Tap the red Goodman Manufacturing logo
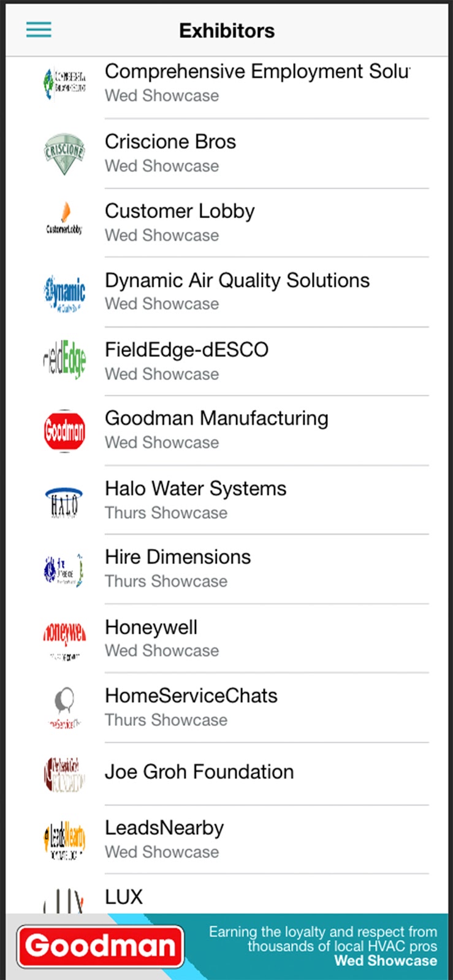The image size is (453, 980). (64, 431)
